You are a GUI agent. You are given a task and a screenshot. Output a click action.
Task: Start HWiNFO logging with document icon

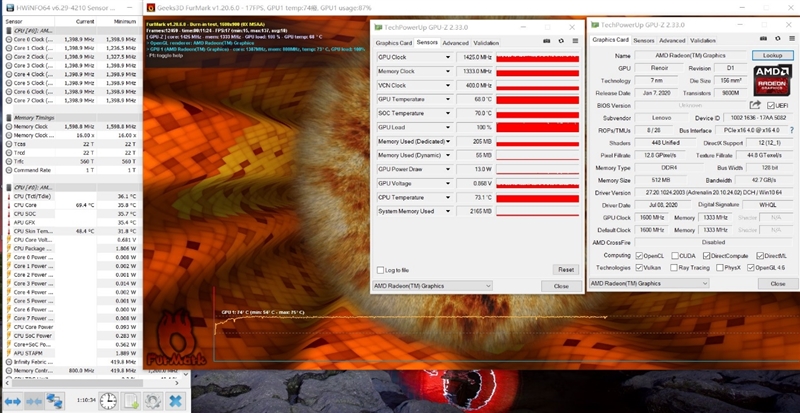click(x=131, y=401)
